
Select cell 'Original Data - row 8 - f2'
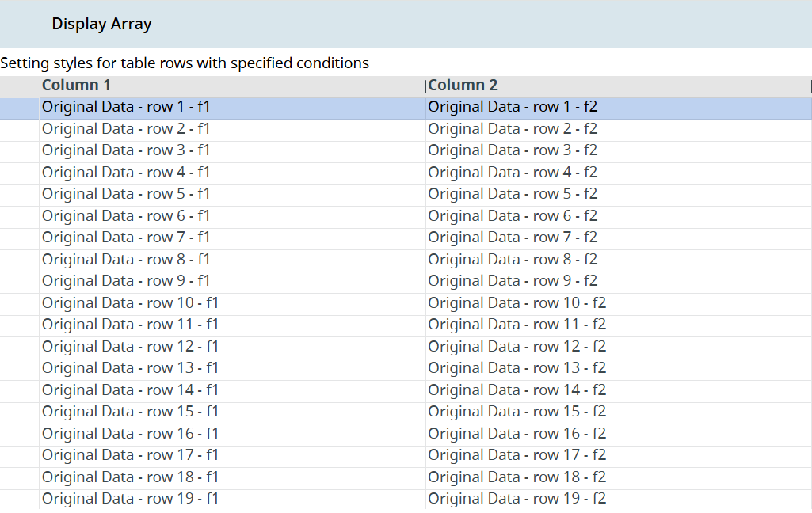click(x=513, y=260)
